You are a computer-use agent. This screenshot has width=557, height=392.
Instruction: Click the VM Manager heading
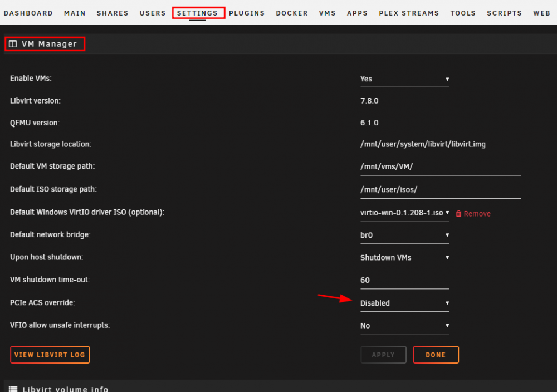point(50,44)
